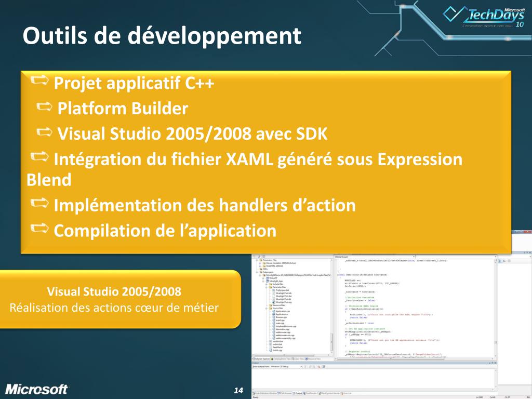
Task: Click the Alphabetical sort icon in Properties panel
Action: [504, 261]
